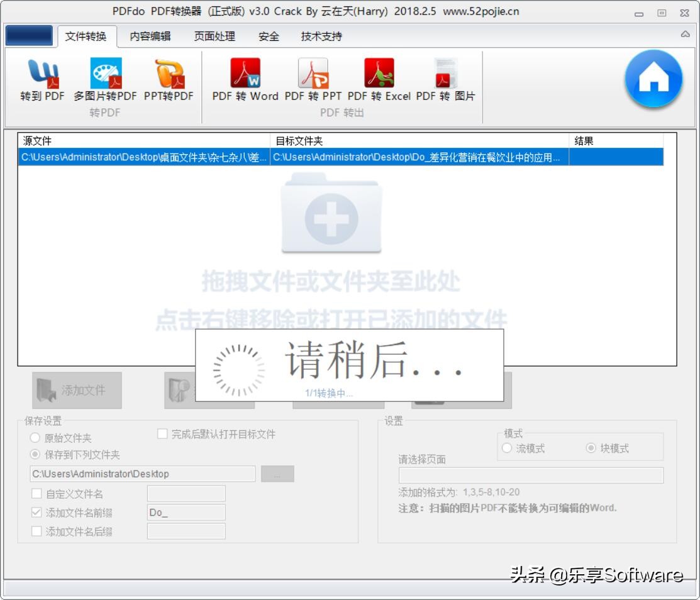Click the custom file name input field
The height and width of the screenshot is (600, 700).
click(x=186, y=493)
